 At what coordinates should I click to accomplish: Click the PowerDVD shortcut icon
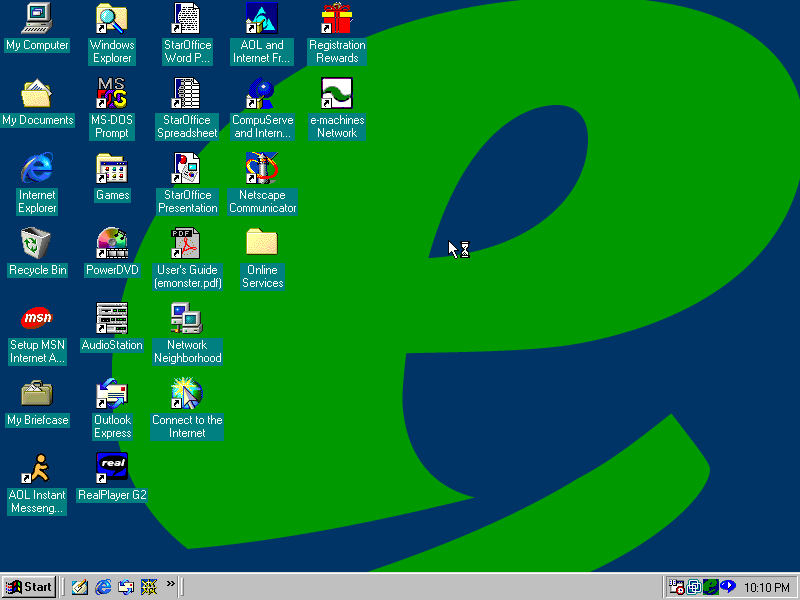[x=112, y=243]
